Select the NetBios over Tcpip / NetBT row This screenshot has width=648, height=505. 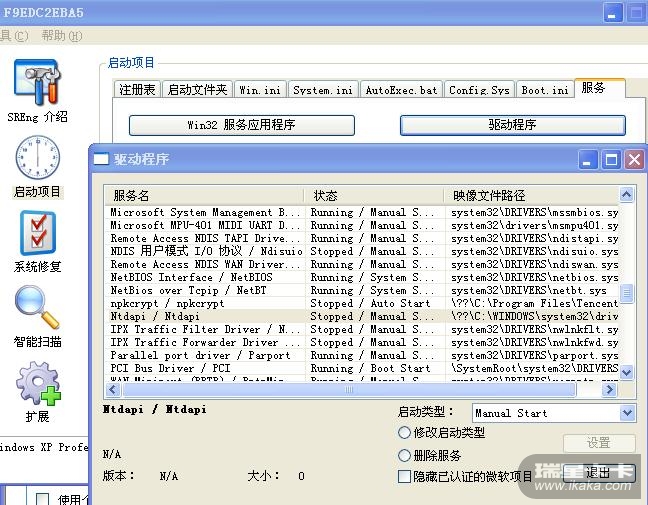click(x=362, y=291)
